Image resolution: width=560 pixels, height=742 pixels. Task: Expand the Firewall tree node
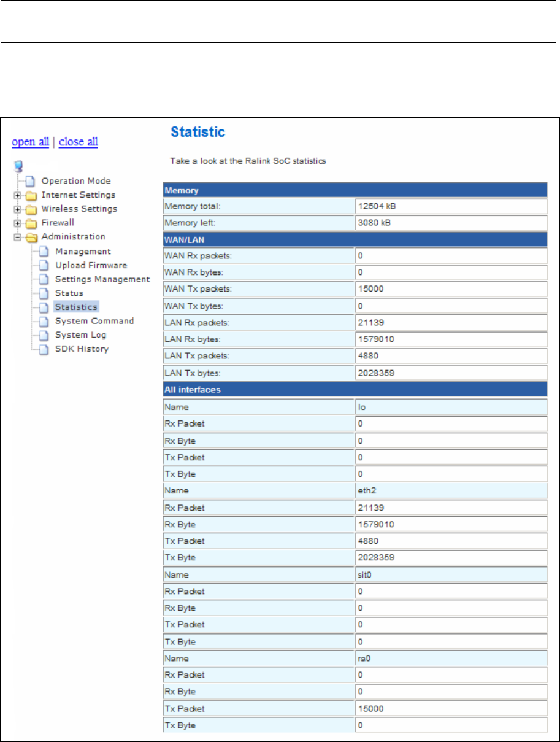[x=17, y=223]
